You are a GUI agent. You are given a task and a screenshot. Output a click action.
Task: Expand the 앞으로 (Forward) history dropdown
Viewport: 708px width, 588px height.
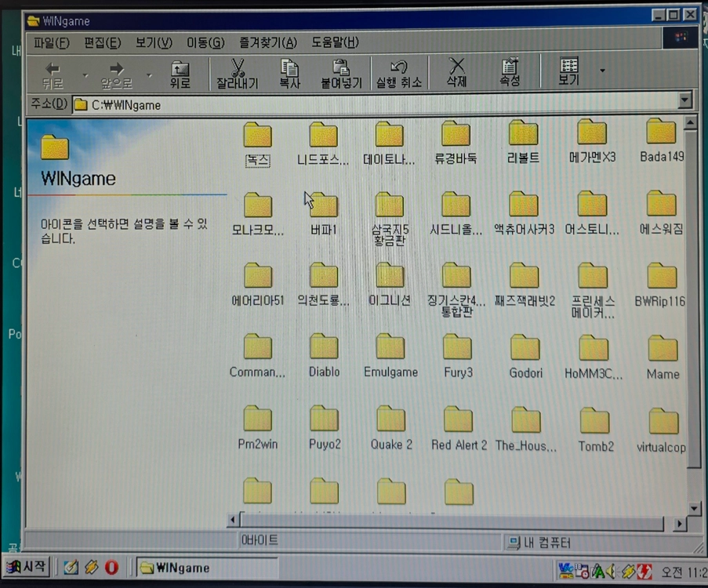[x=149, y=75]
